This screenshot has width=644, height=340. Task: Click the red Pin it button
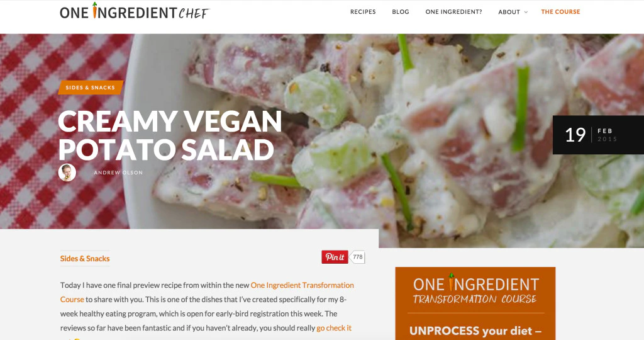335,257
